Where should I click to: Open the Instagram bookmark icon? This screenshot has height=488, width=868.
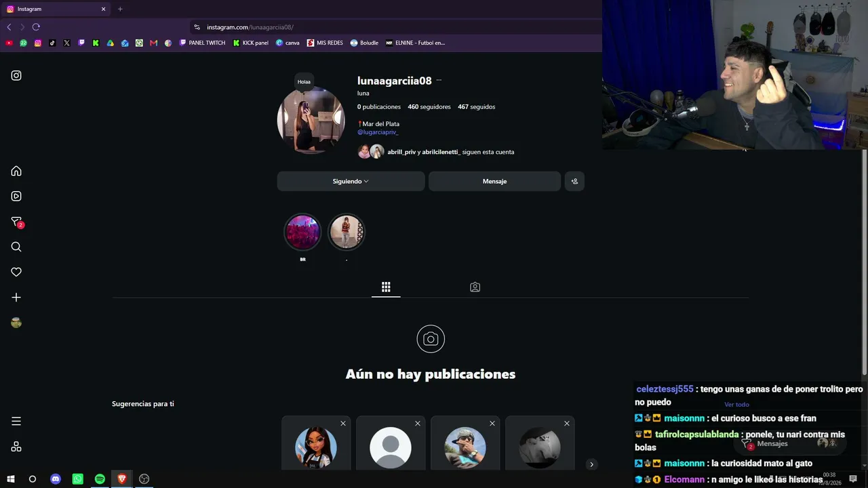(38, 43)
